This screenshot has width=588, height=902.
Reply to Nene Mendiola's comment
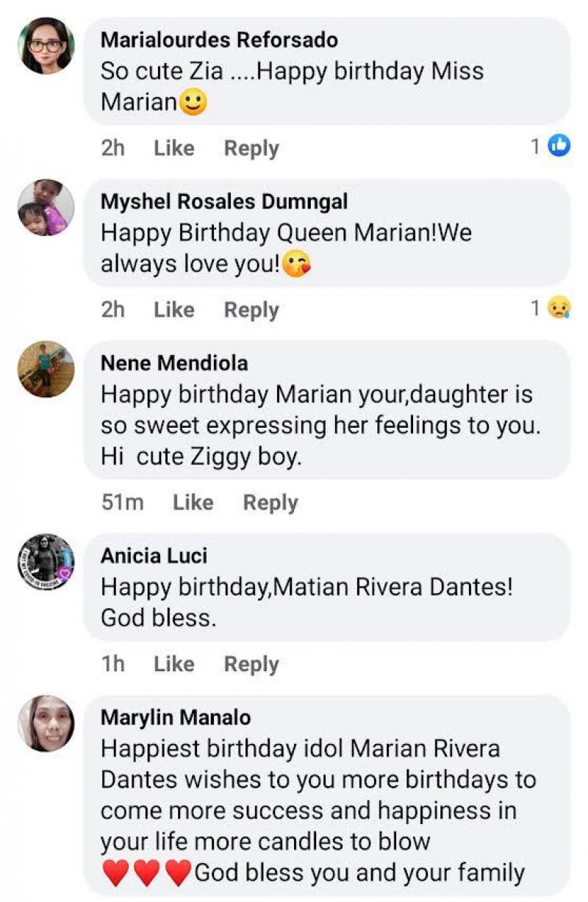point(270,502)
